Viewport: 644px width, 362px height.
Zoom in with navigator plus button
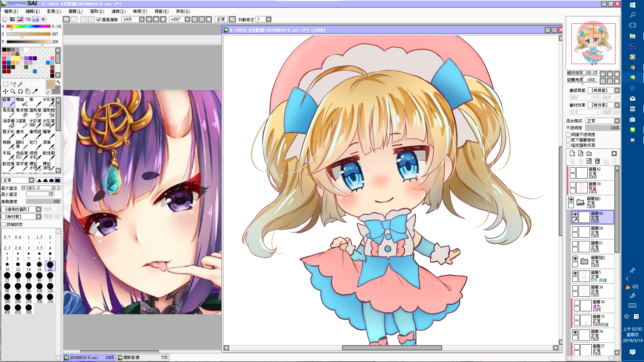610,74
